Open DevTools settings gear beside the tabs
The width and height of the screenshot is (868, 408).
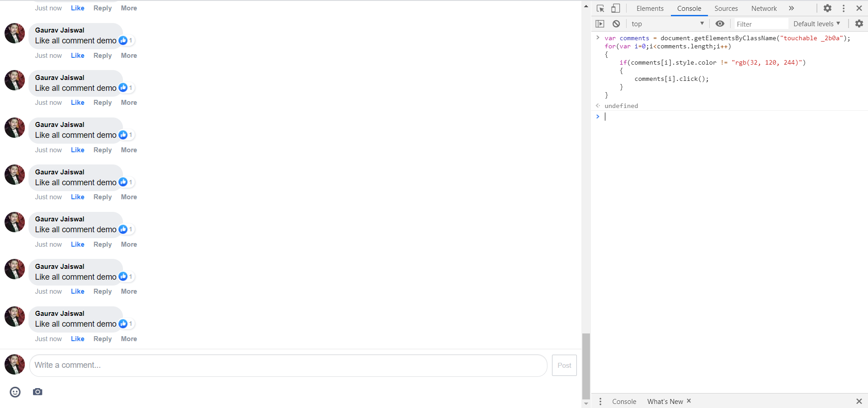tap(827, 8)
